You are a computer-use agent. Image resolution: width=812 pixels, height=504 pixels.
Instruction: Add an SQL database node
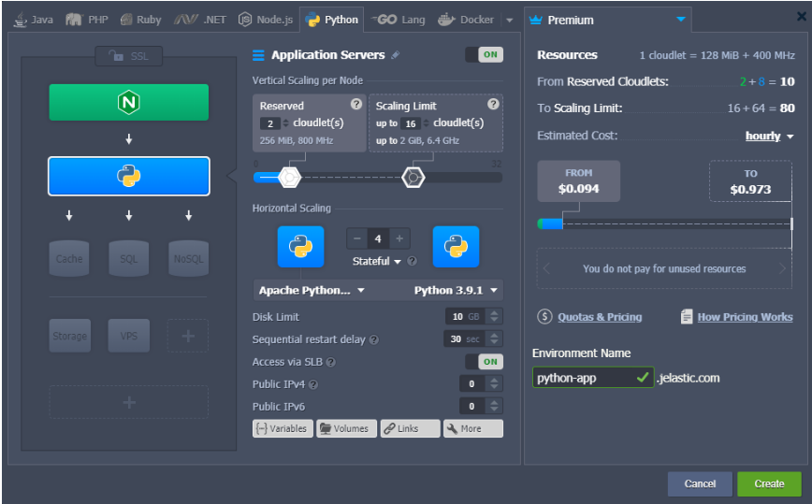pyautogui.click(x=128, y=259)
